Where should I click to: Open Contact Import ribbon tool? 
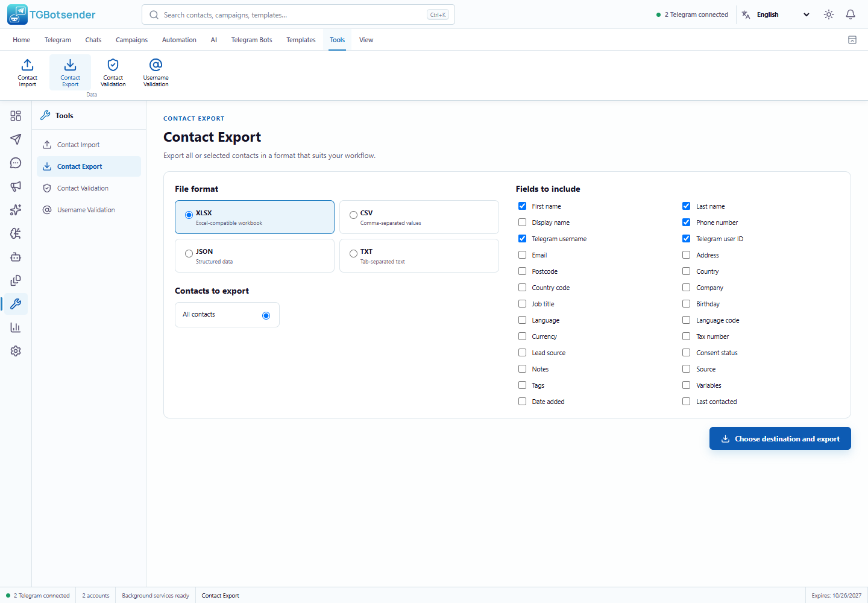[28, 72]
